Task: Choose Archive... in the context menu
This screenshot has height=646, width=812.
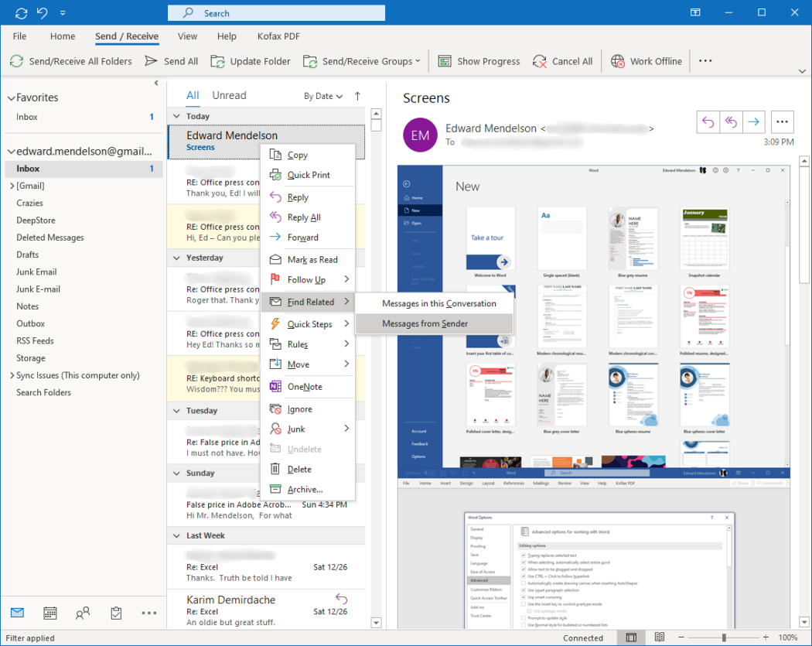Action: pos(308,490)
